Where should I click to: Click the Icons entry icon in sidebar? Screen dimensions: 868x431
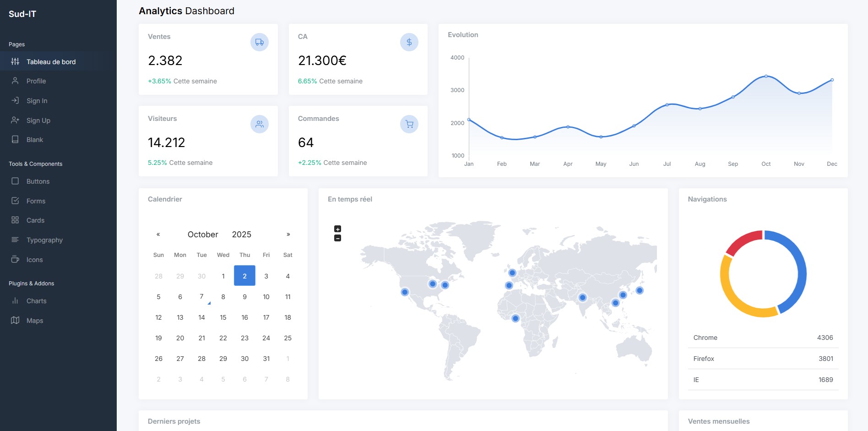[x=15, y=259]
